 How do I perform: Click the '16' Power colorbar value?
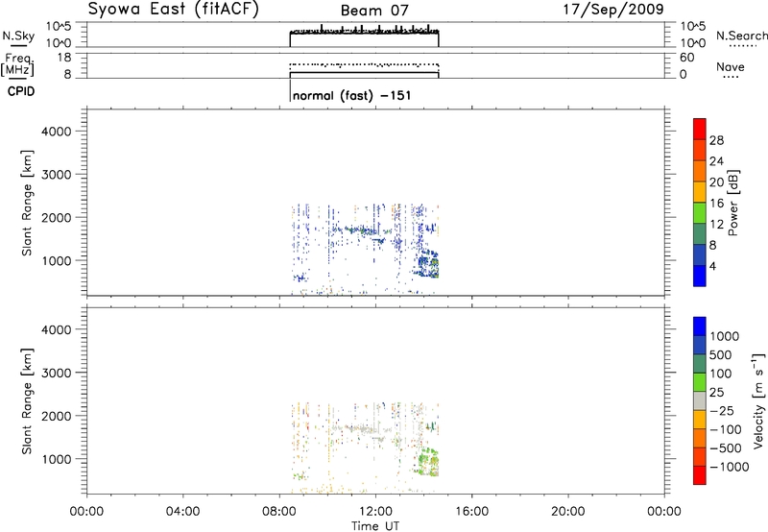[x=716, y=204]
